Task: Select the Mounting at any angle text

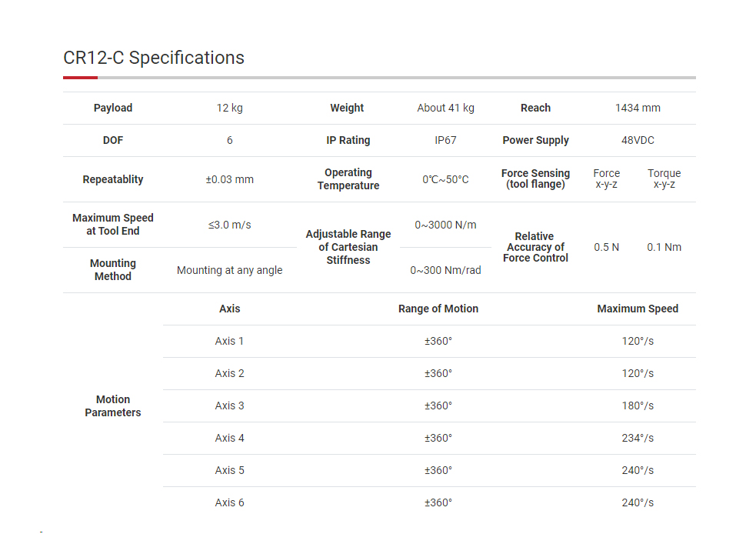Action: [x=229, y=270]
